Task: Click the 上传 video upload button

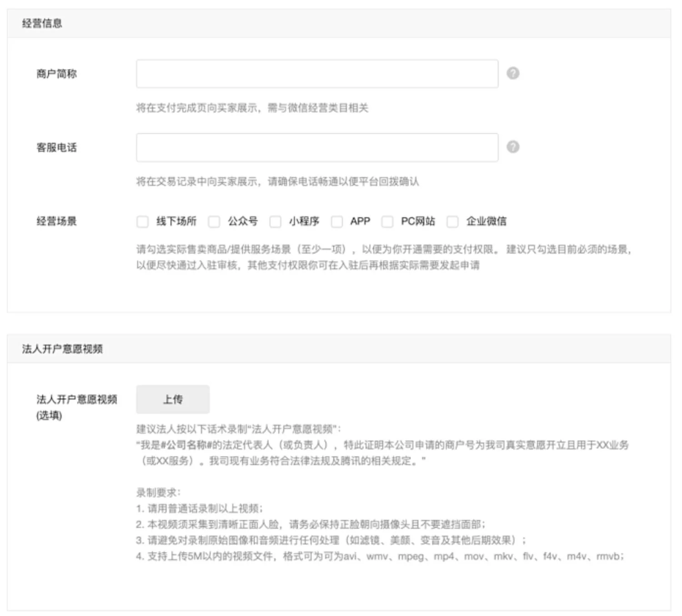Action: click(x=173, y=399)
